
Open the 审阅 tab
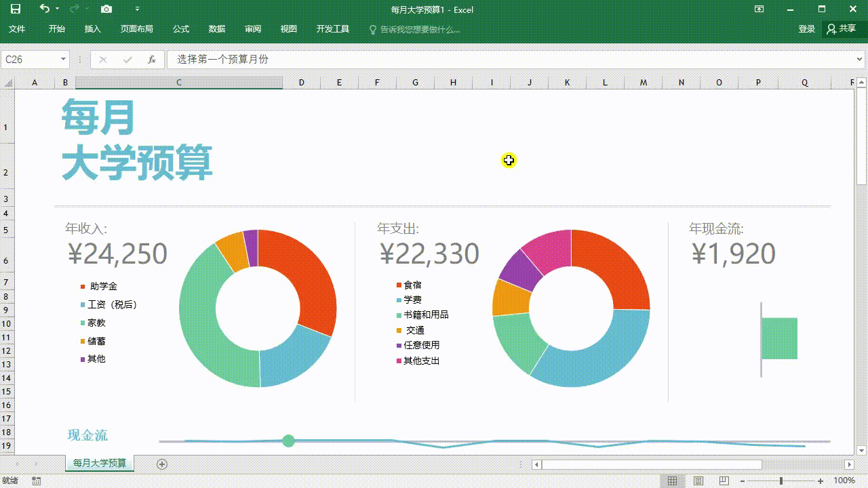pyautogui.click(x=253, y=29)
